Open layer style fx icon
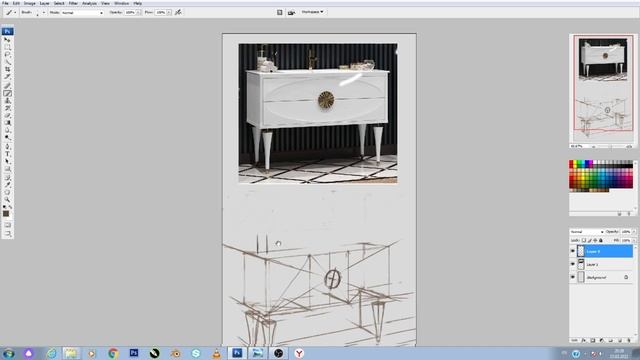Image resolution: width=640 pixels, height=360 pixels. pos(584,340)
